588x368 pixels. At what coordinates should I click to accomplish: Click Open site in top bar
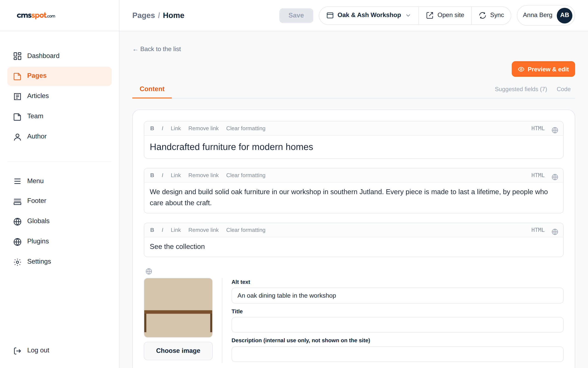pos(445,15)
